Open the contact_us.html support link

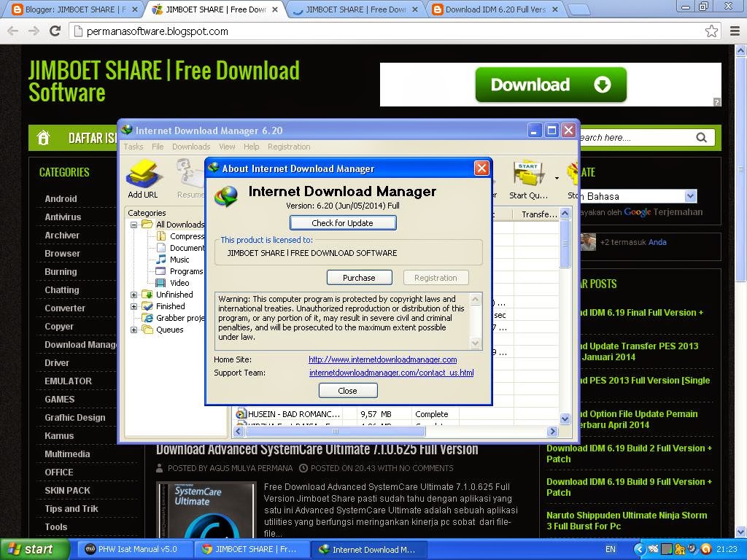392,373
